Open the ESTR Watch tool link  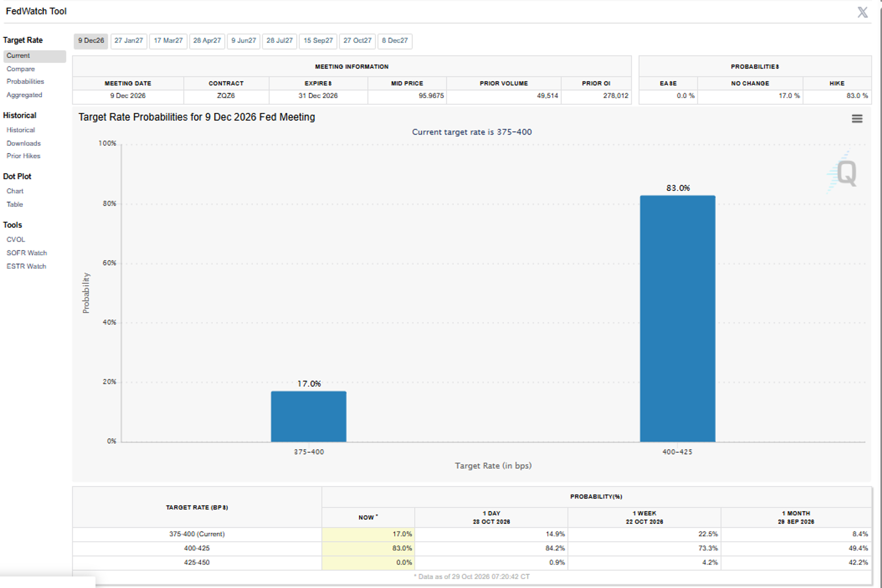[x=26, y=266]
